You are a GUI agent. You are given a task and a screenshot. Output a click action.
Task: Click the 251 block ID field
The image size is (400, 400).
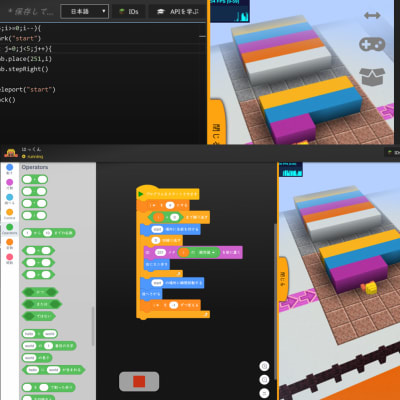(160, 252)
